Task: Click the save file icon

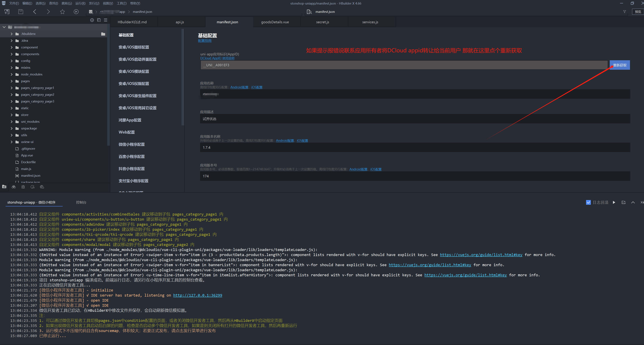Action: pyautogui.click(x=21, y=12)
